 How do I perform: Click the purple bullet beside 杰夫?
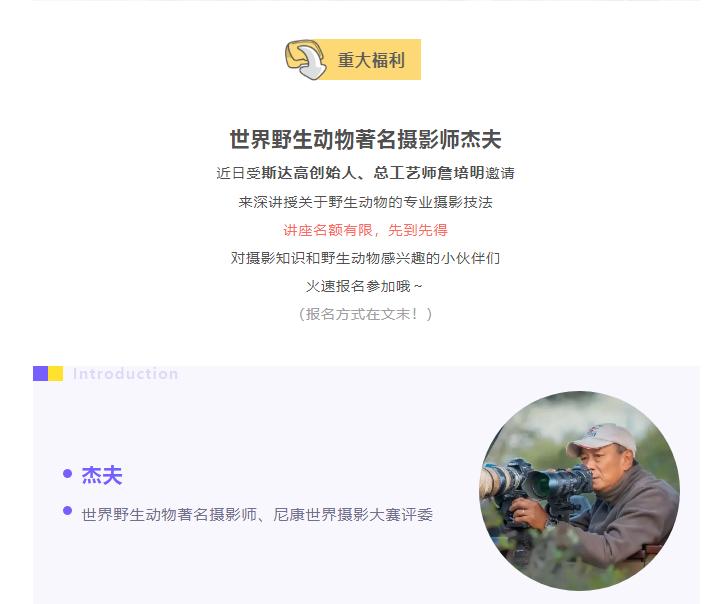67,473
